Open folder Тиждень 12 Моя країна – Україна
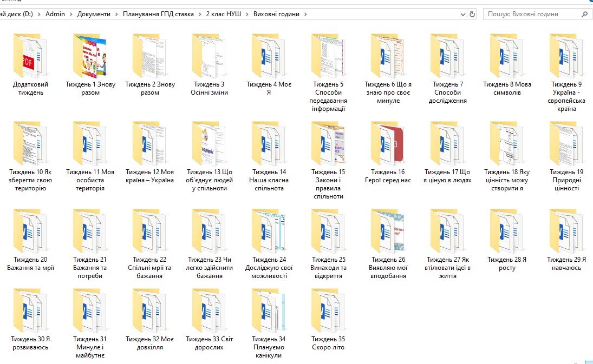 click(x=149, y=144)
